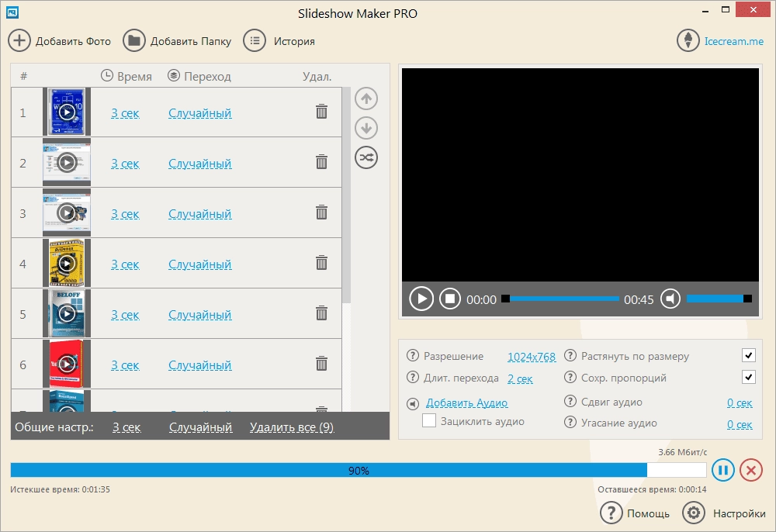Click Добавить Фото label
This screenshot has width=776, height=532.
[x=73, y=42]
